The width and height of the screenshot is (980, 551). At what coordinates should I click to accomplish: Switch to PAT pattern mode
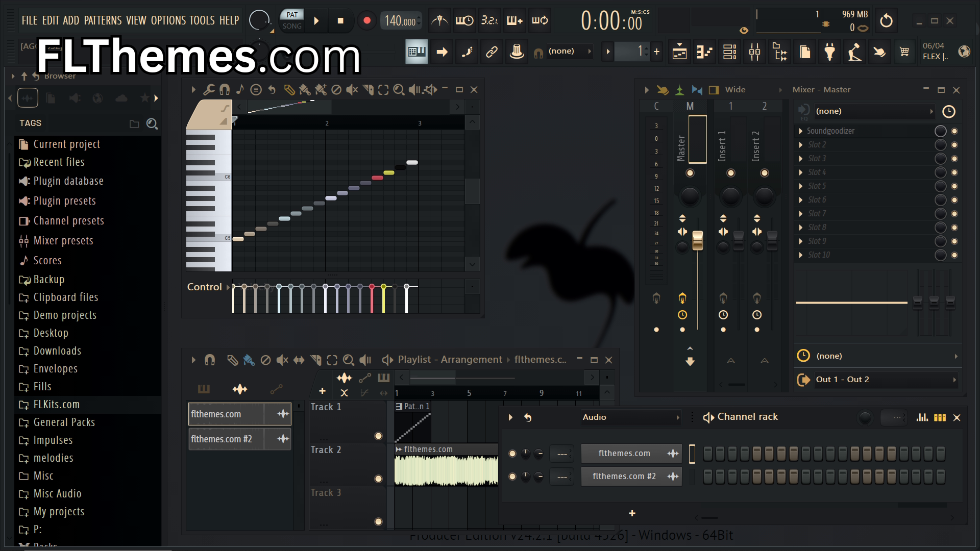tap(292, 15)
